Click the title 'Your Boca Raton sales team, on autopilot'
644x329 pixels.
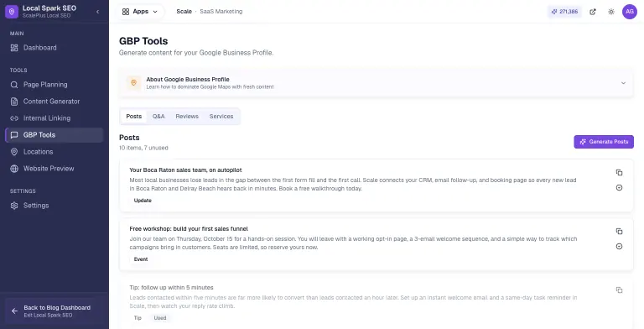(x=185, y=170)
